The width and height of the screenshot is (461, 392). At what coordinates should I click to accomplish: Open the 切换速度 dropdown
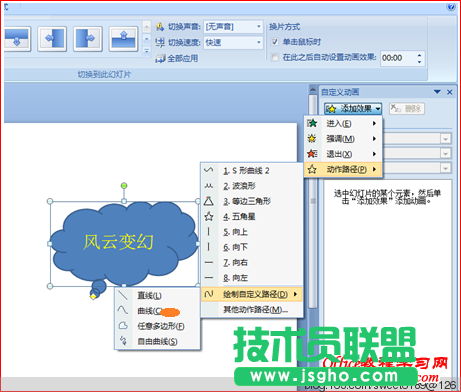tap(259, 42)
